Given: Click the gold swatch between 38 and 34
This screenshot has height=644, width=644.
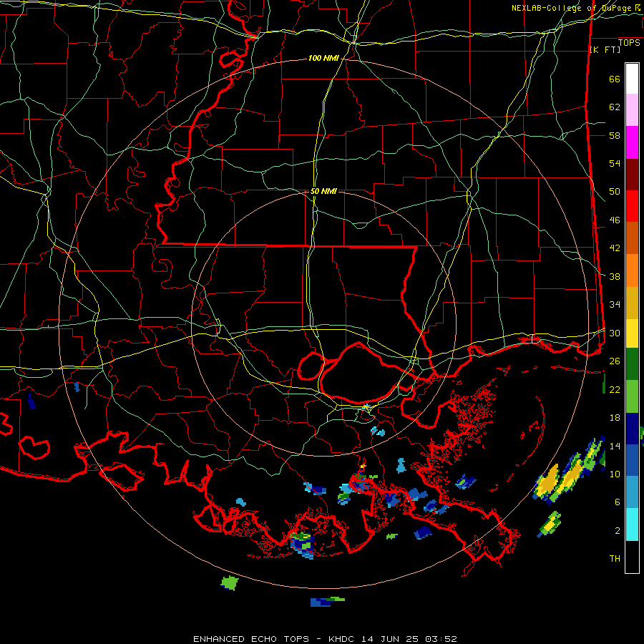Looking at the screenshot, I should pos(632,303).
